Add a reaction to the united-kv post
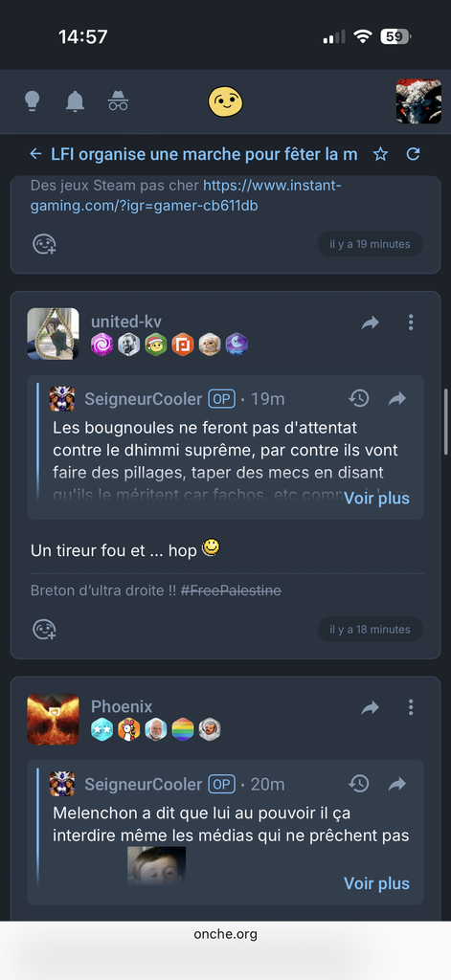The width and height of the screenshot is (451, 980). [x=44, y=630]
